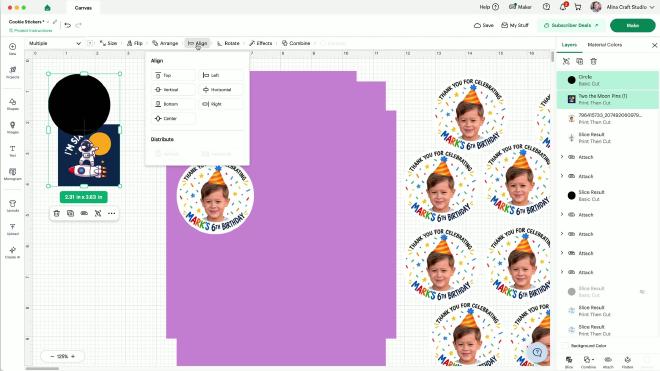
Task: Zoom in with the plus button
Action: coord(73,356)
